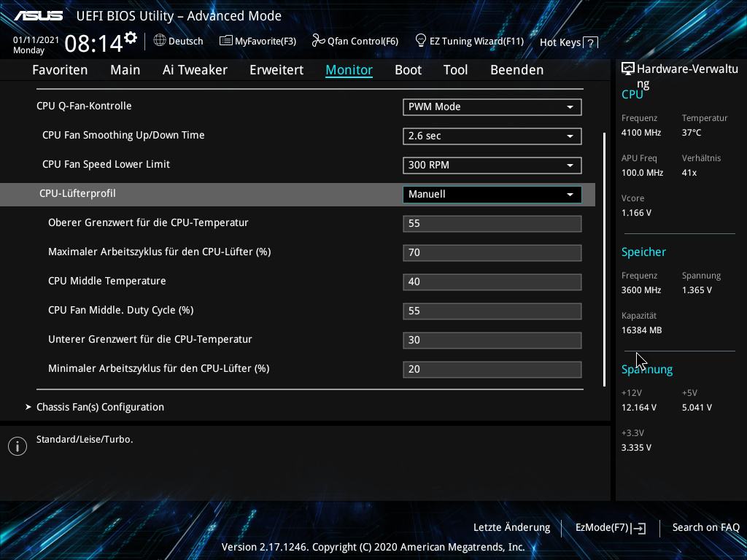Click the Hardware-Verwaltung monitor icon
This screenshot has width=747, height=560.
click(628, 69)
